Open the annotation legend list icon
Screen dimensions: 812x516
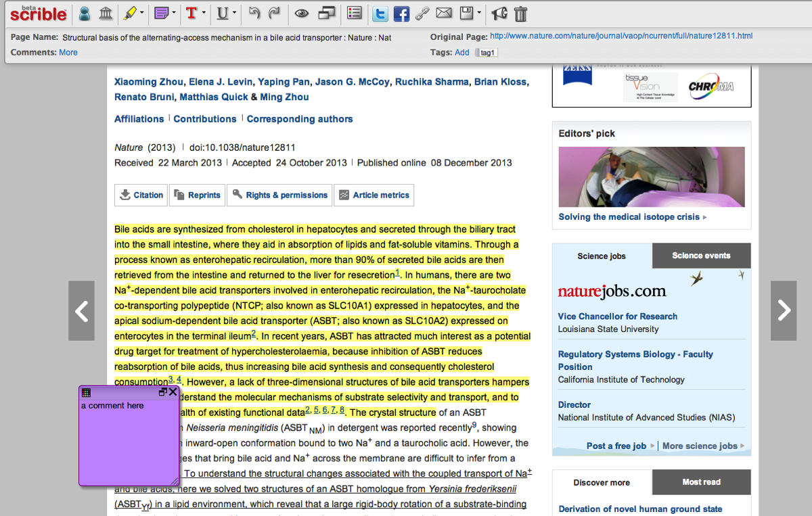point(354,13)
